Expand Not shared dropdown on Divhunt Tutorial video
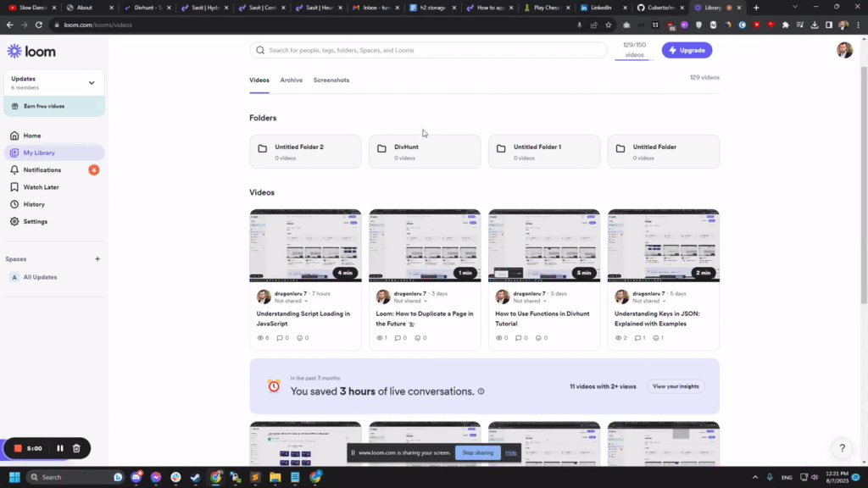The image size is (868, 488). (530, 301)
